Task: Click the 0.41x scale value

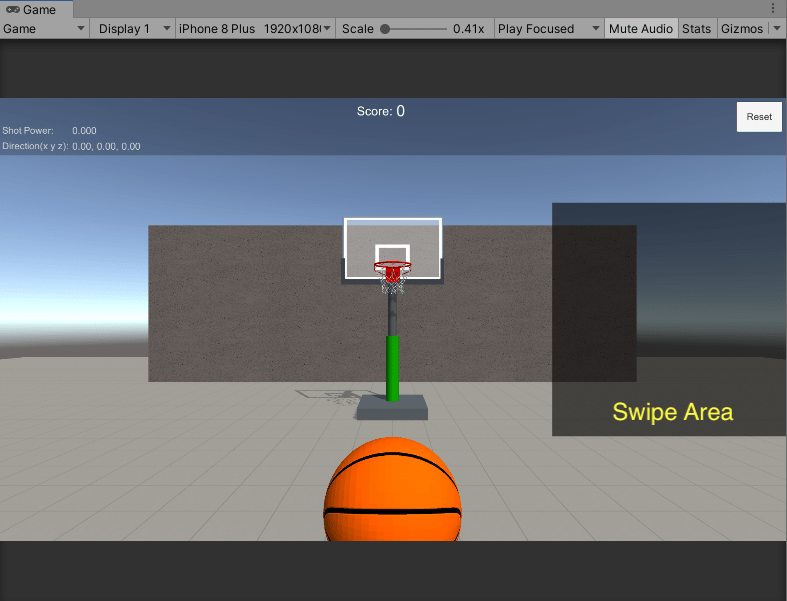Action: (468, 29)
